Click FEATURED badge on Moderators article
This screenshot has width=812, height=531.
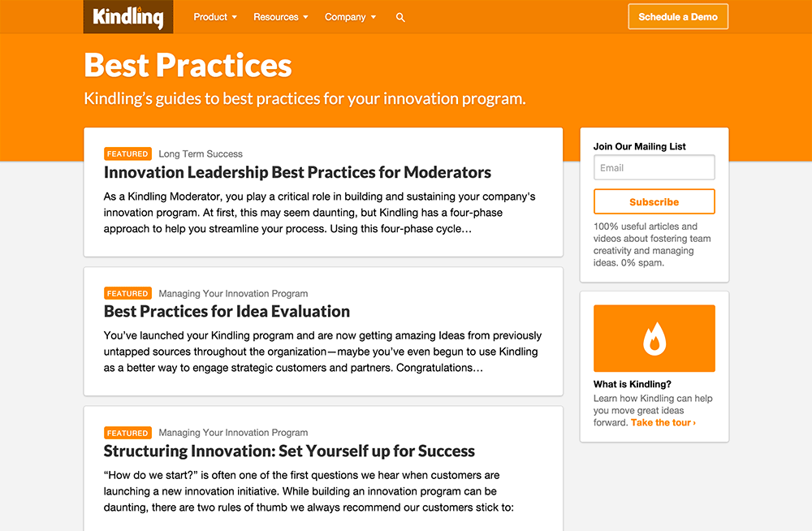[127, 154]
